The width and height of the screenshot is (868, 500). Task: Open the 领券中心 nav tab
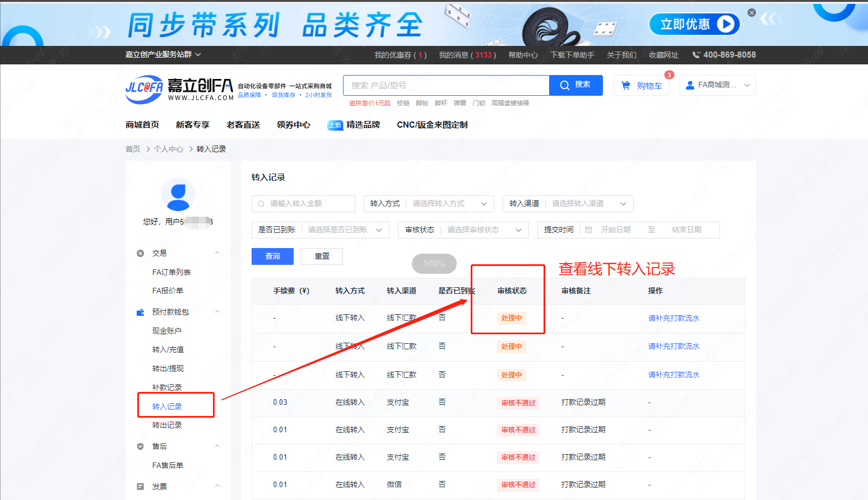[293, 125]
